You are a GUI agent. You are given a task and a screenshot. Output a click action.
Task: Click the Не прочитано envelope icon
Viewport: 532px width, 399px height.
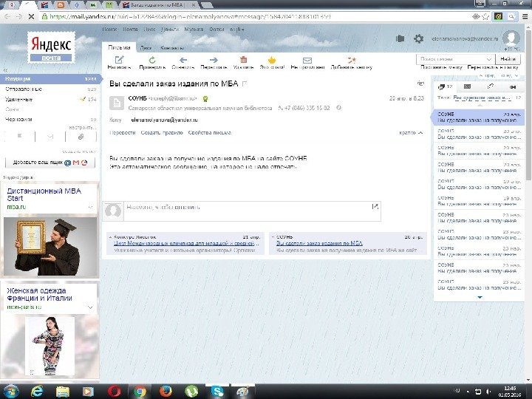[x=307, y=61]
